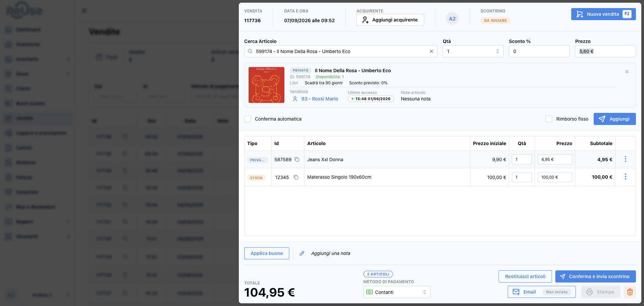644x306 pixels.
Task: Click the Aggiungi una nota text
Action: [x=330, y=253]
